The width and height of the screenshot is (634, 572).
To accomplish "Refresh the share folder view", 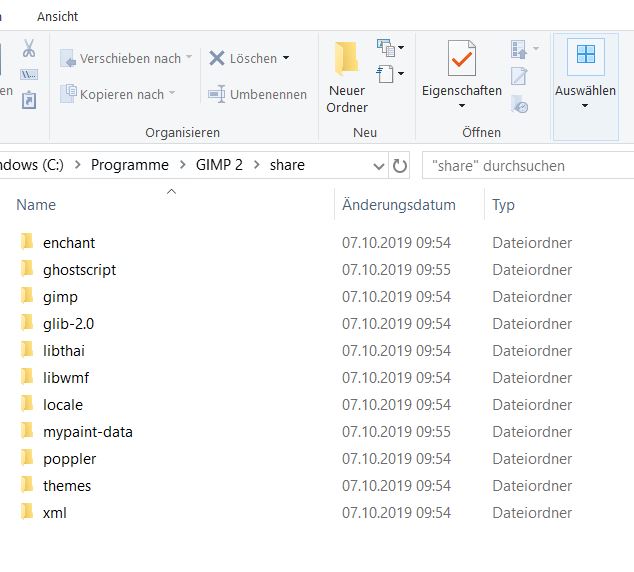I will (399, 166).
